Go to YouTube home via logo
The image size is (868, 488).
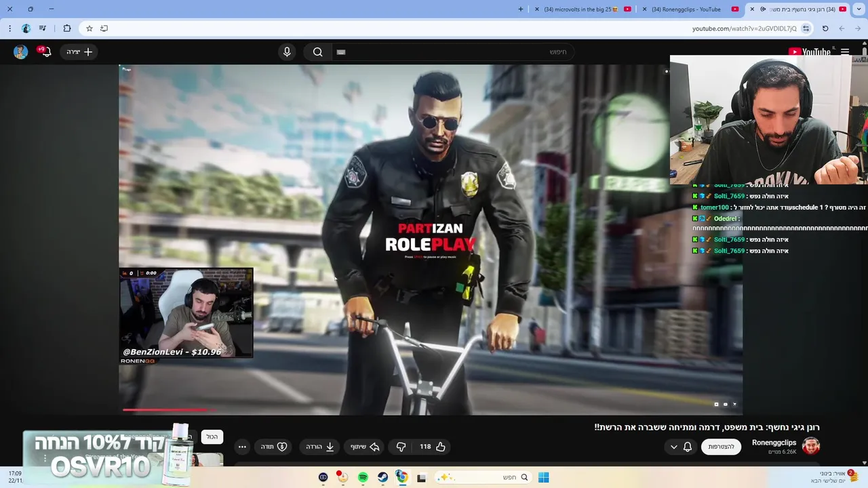(x=810, y=52)
